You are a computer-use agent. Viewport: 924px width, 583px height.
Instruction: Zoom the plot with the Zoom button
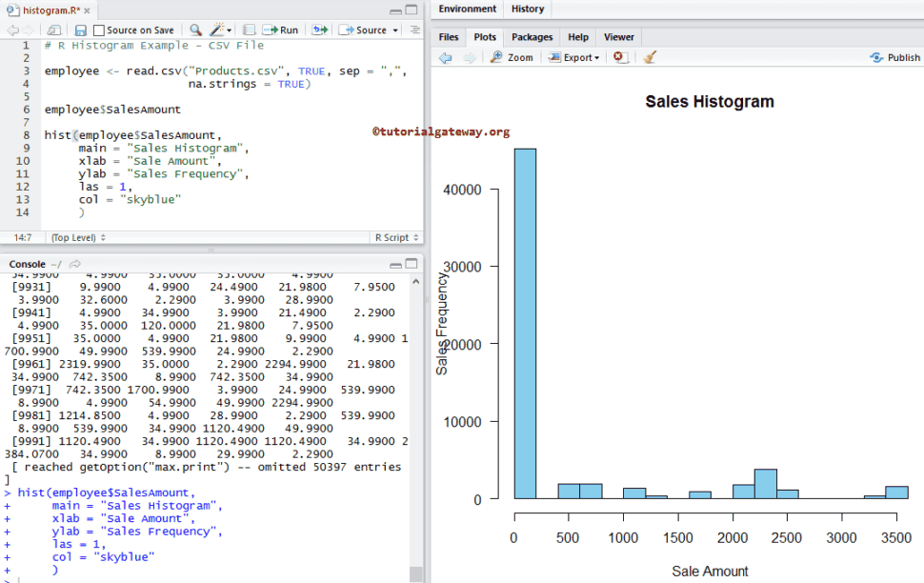point(506,57)
